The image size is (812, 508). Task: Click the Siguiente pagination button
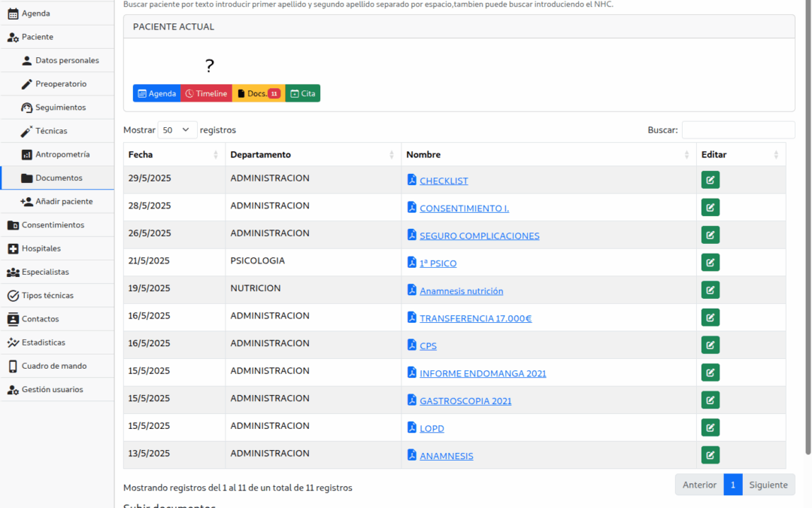click(x=768, y=485)
